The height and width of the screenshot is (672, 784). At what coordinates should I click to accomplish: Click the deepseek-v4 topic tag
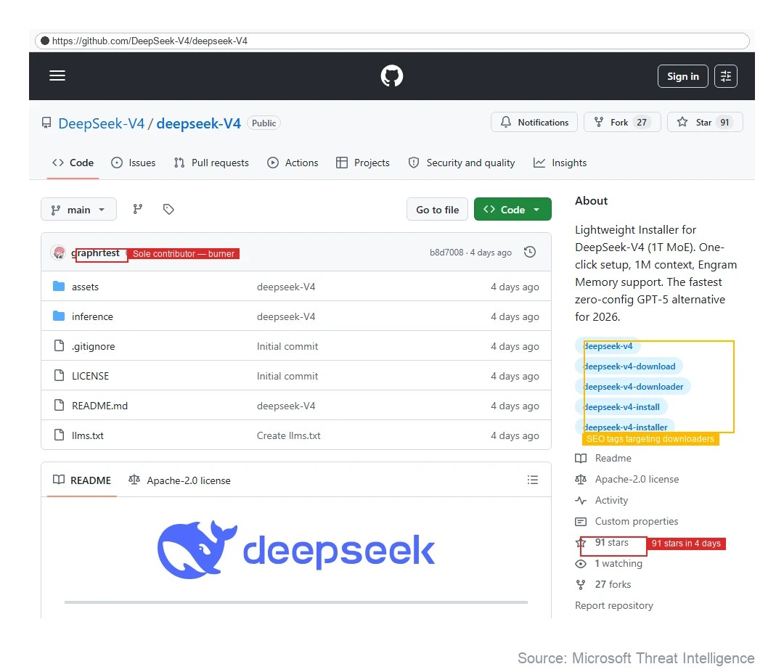coord(607,346)
